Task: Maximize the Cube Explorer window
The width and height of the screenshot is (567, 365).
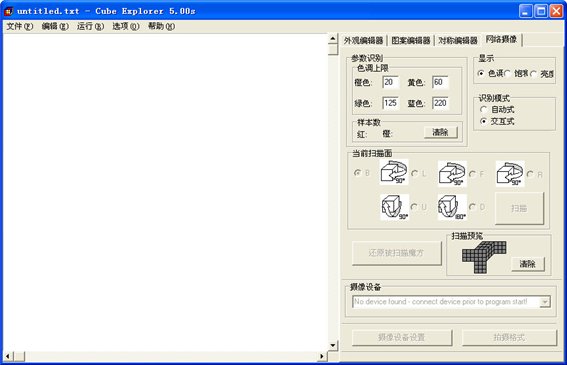Action: tap(541, 11)
